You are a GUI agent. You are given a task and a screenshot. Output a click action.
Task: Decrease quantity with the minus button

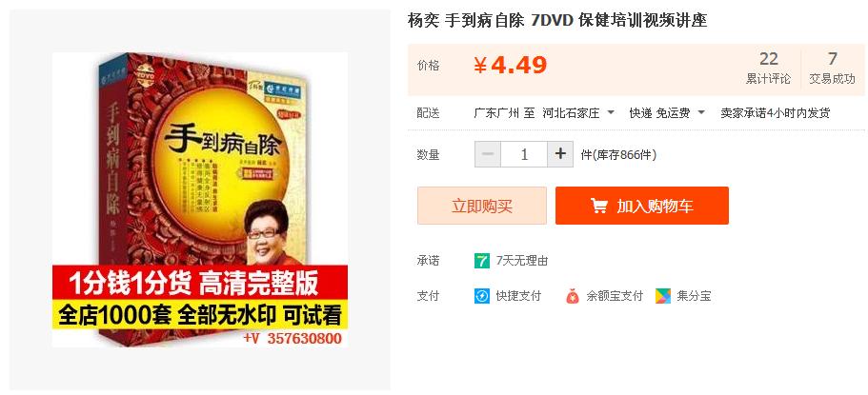488,154
